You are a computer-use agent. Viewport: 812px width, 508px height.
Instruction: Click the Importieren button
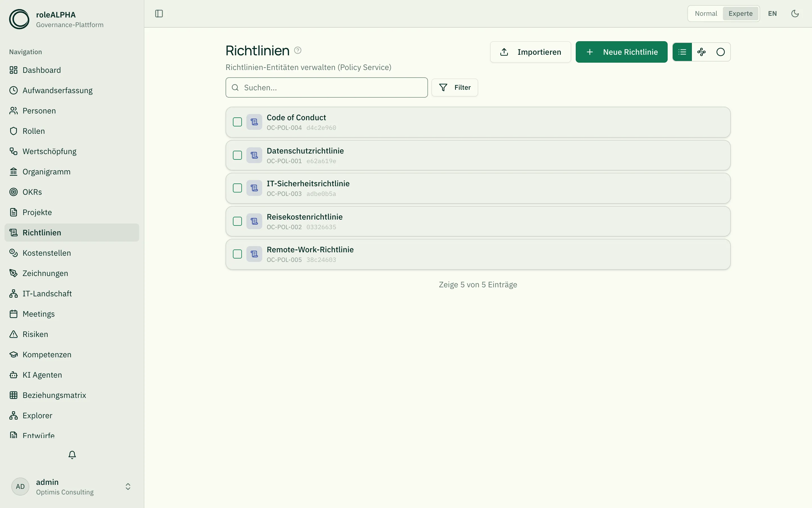coord(531,52)
